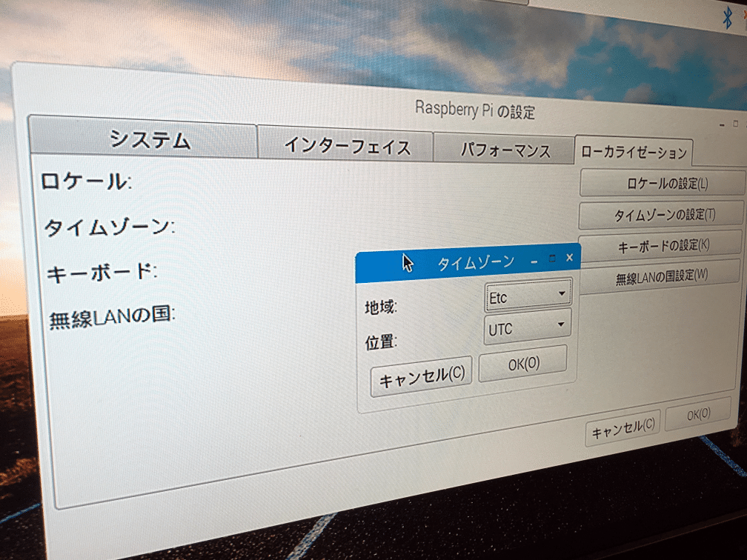
Task: Click キーボードの設定(K) button
Action: 661,246
